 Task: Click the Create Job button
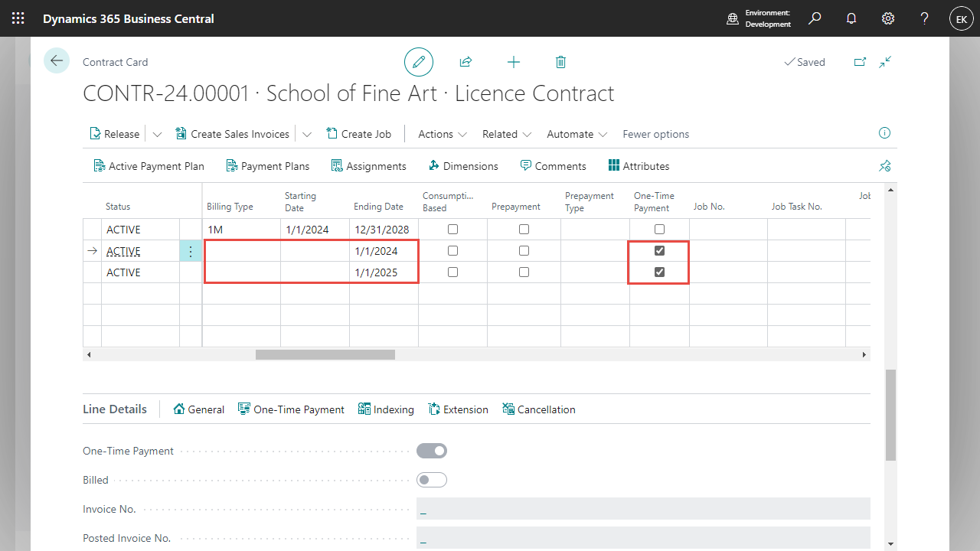(358, 134)
